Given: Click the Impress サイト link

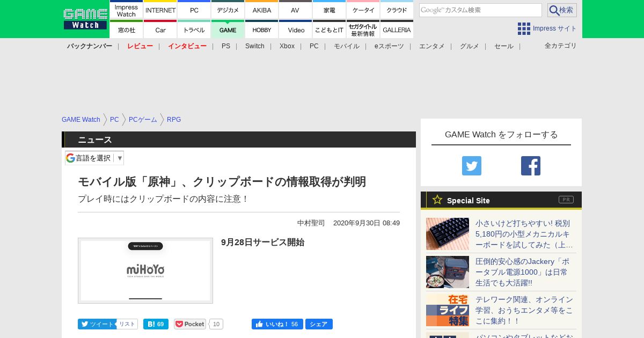Looking at the screenshot, I should pos(555,28).
